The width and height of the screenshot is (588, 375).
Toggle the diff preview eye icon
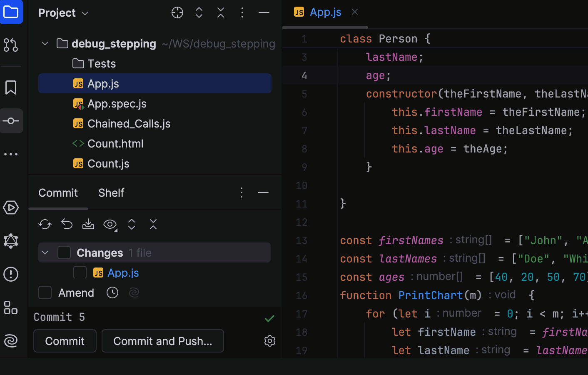110,224
